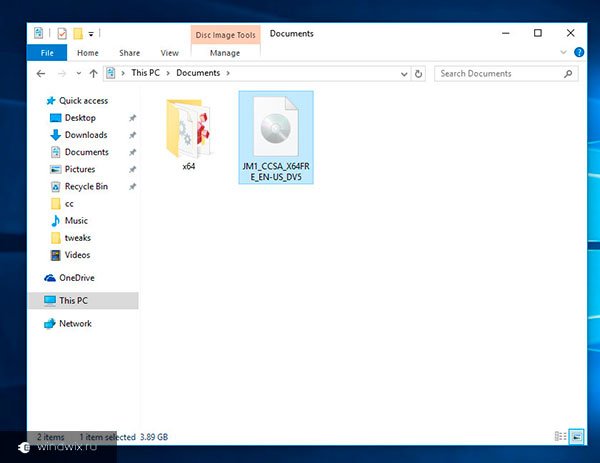Refresh the Documents folder view

click(x=419, y=73)
